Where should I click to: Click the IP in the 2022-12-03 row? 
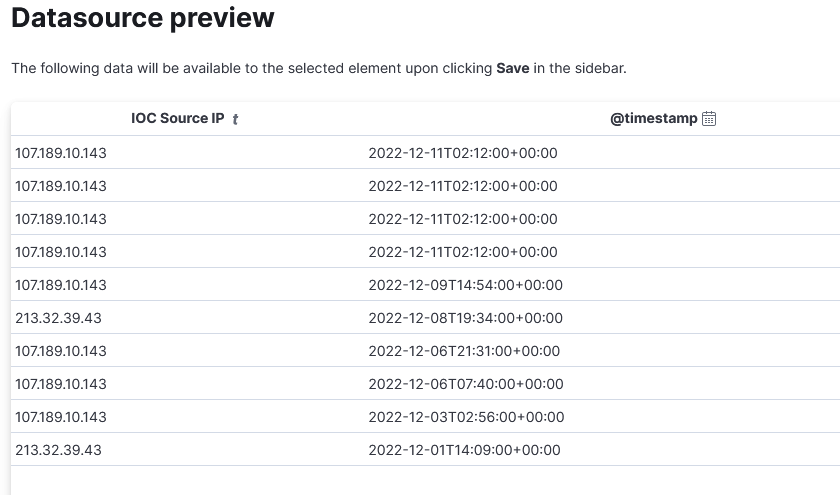61,417
